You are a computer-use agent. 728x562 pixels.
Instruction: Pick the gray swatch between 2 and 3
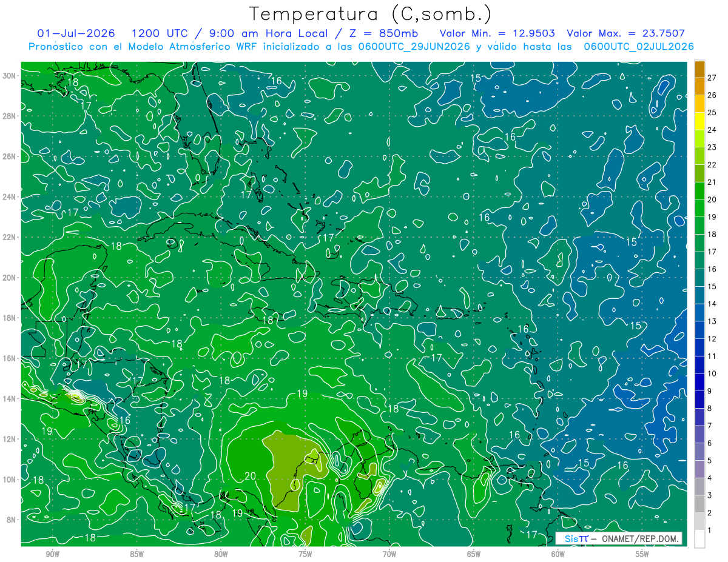click(699, 504)
